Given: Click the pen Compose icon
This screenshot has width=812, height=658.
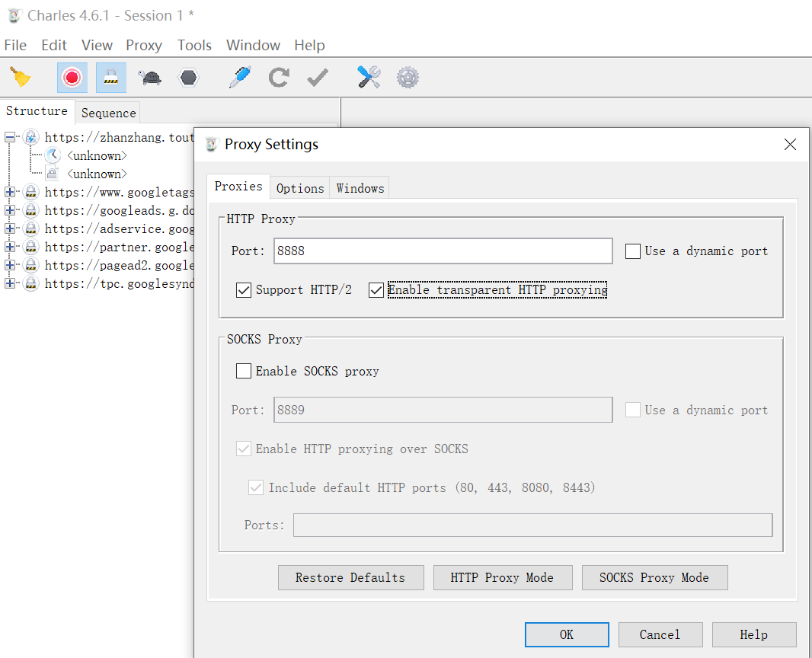Looking at the screenshot, I should pyautogui.click(x=240, y=78).
